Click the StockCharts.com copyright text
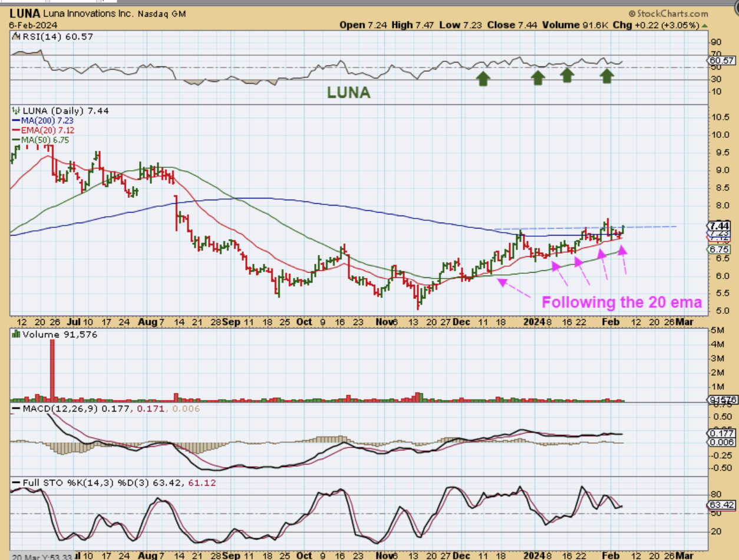This screenshot has height=560, width=739. (668, 14)
